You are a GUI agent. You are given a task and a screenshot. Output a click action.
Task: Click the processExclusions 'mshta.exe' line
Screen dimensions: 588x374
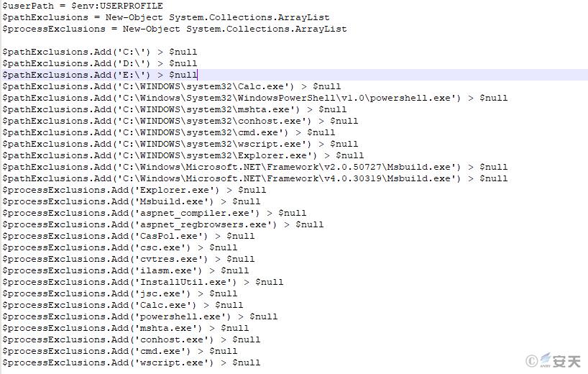point(126,328)
